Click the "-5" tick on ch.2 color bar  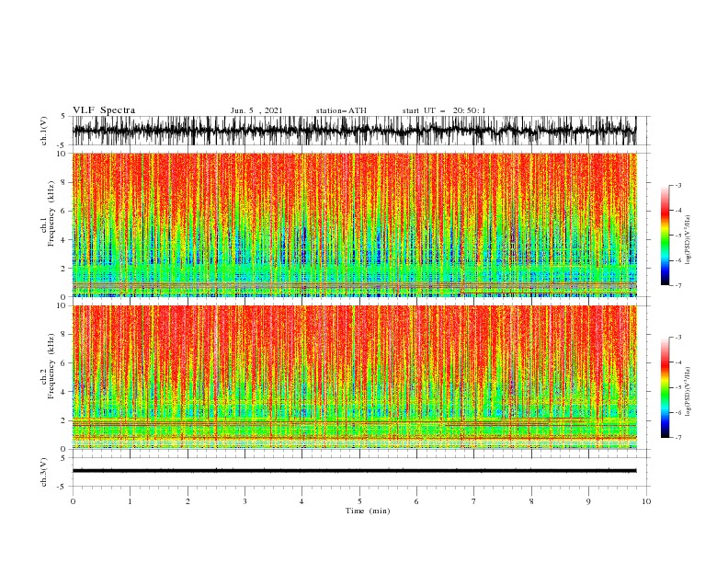pyautogui.click(x=678, y=387)
